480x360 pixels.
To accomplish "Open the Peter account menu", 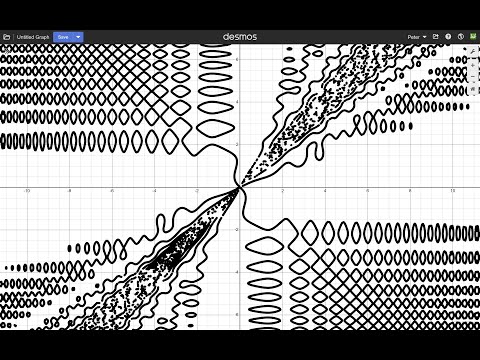I will pyautogui.click(x=417, y=37).
